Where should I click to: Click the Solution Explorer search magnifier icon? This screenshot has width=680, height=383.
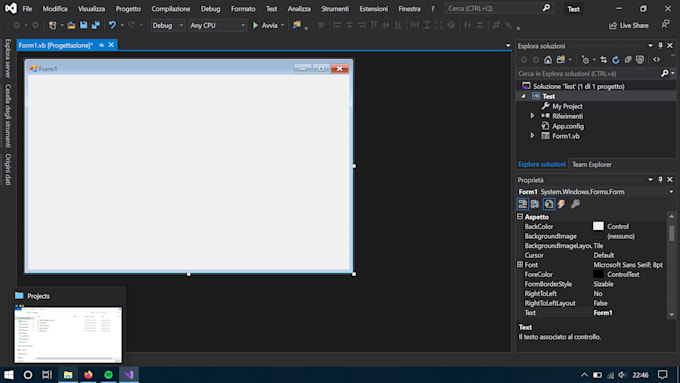click(664, 74)
